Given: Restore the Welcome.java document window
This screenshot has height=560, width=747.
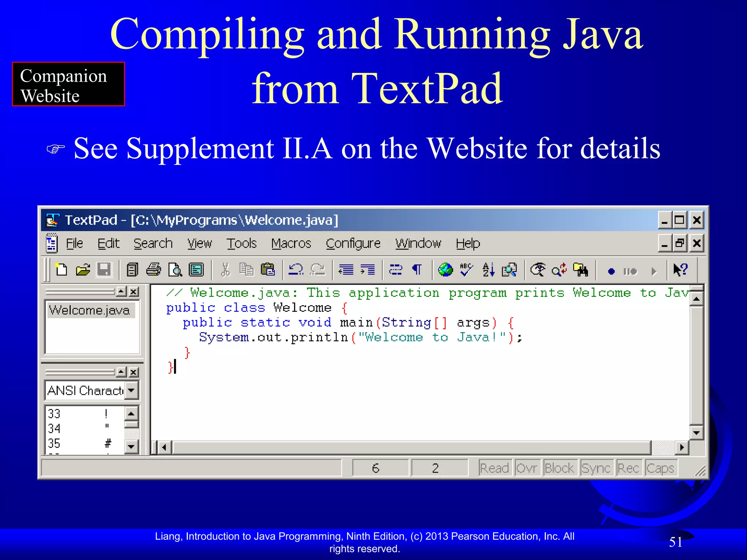Looking at the screenshot, I should [680, 243].
